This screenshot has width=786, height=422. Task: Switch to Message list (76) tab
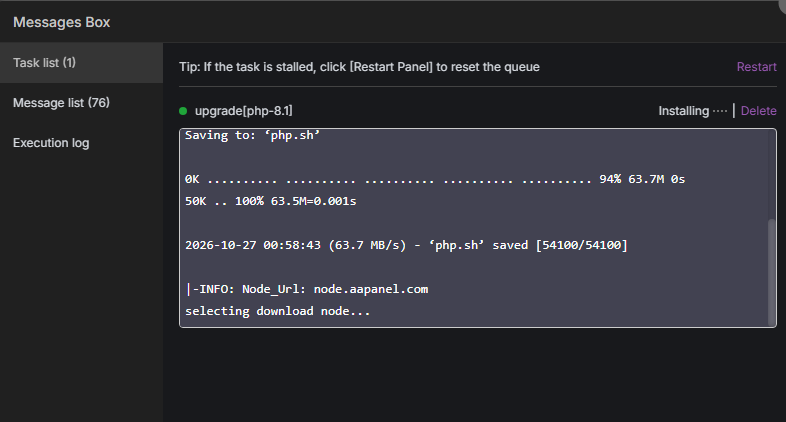coord(81,103)
